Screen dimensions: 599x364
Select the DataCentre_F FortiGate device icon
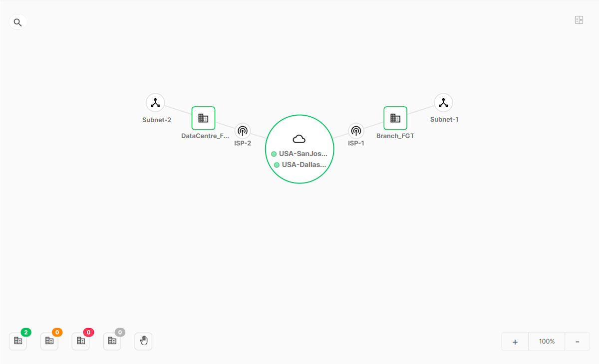(x=203, y=118)
